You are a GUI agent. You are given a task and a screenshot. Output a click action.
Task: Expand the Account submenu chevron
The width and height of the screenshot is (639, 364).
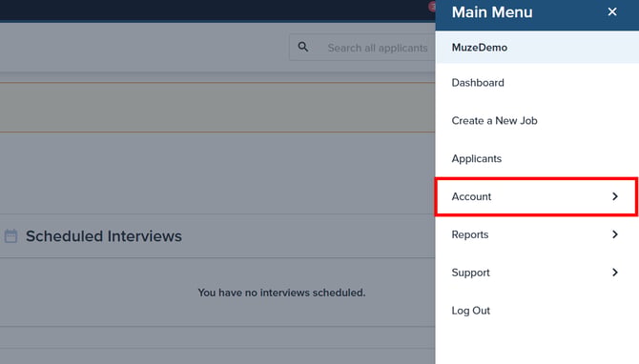(x=615, y=196)
